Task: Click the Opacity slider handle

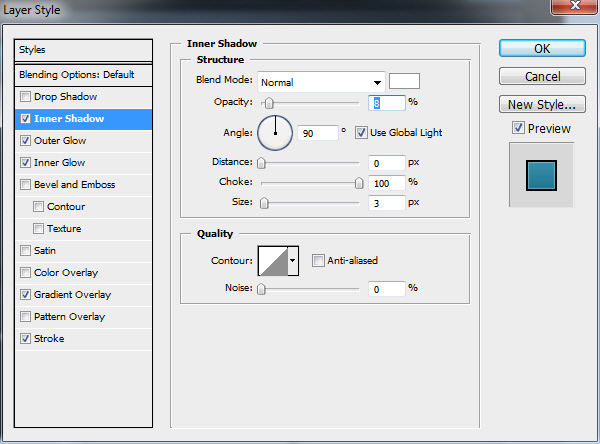Action: pyautogui.click(x=269, y=103)
